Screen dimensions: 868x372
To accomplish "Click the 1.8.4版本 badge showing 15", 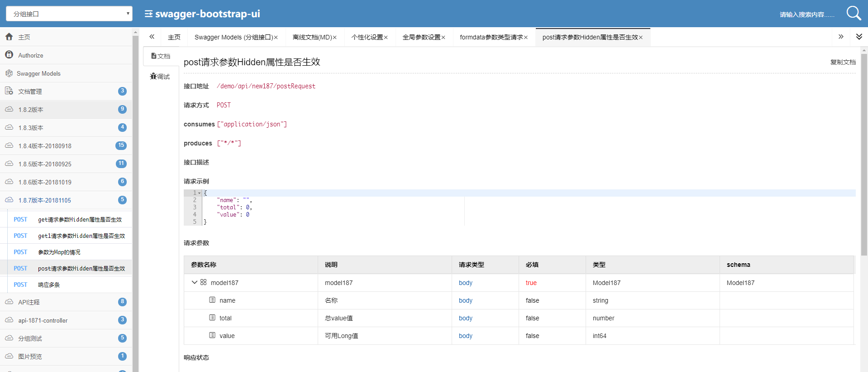I will tap(121, 145).
